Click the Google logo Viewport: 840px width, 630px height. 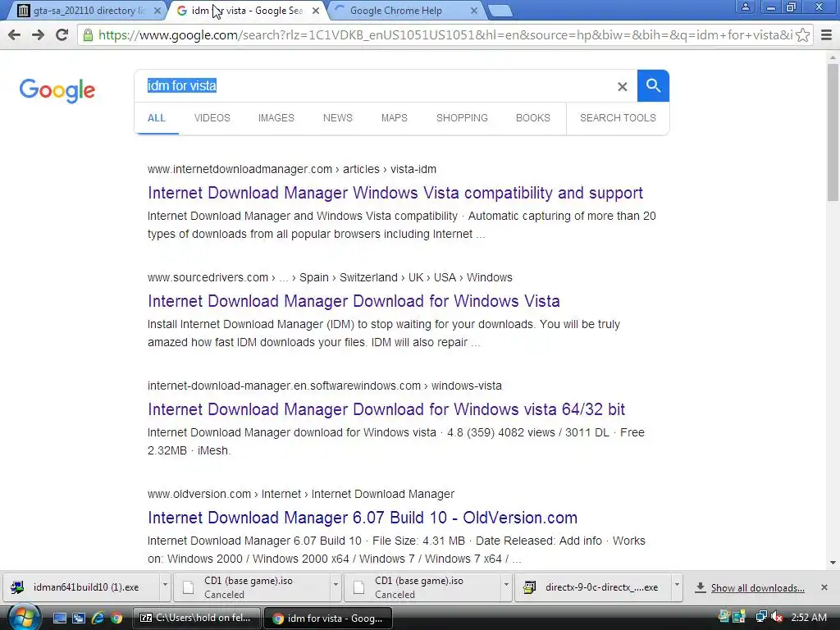pos(57,90)
